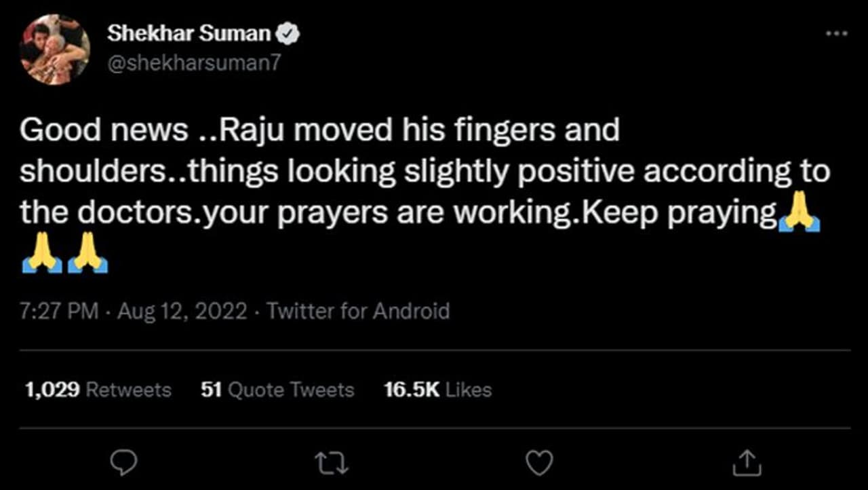This screenshot has width=868, height=490.
Task: View the 16.5K Likes list
Action: tap(437, 390)
